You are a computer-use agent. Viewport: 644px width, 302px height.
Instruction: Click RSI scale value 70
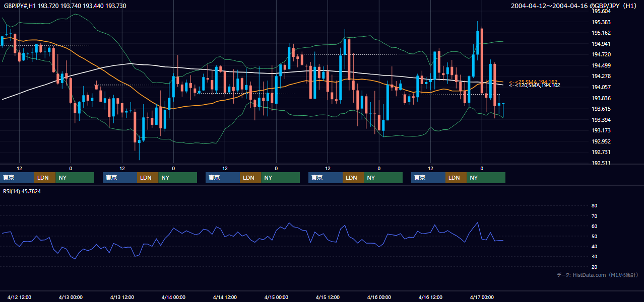594,216
